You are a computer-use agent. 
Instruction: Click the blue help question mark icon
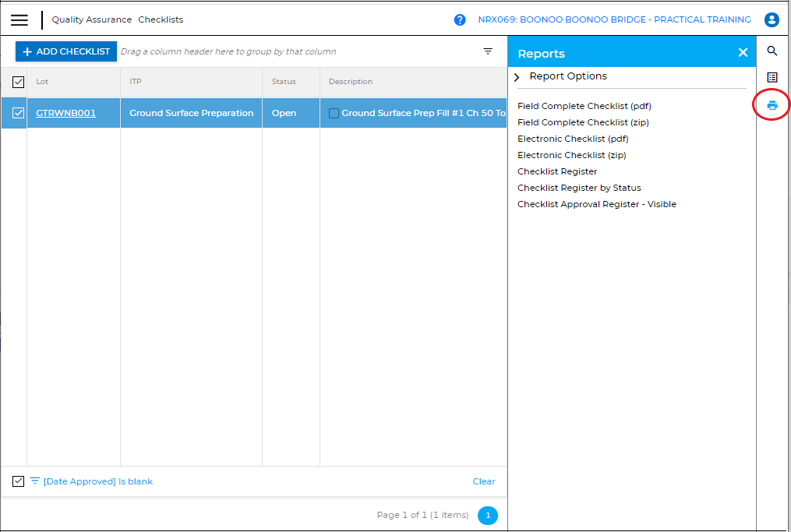[x=460, y=20]
